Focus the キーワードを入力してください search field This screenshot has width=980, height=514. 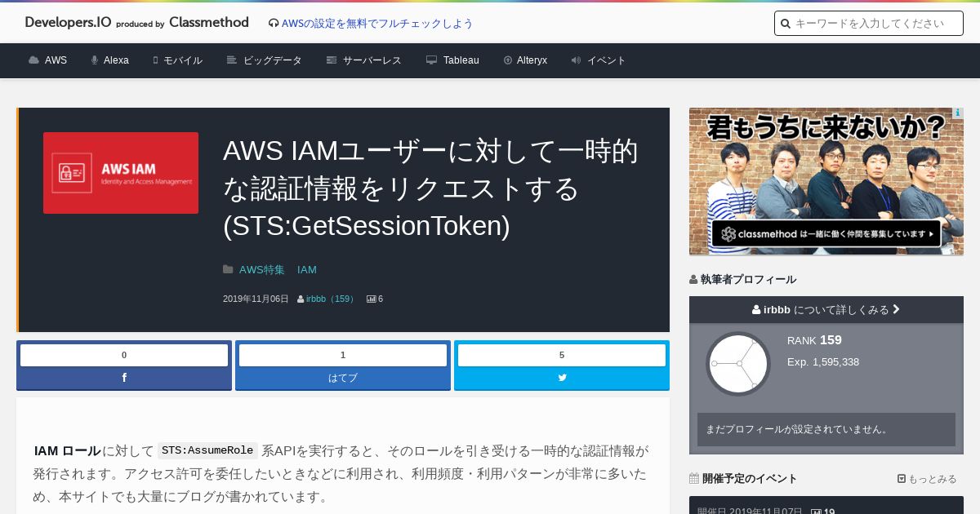click(869, 24)
